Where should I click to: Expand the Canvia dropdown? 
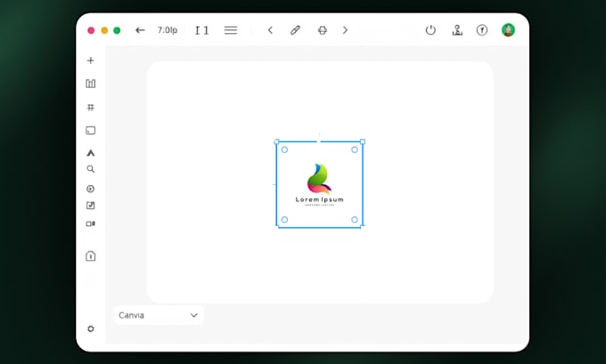159,315
